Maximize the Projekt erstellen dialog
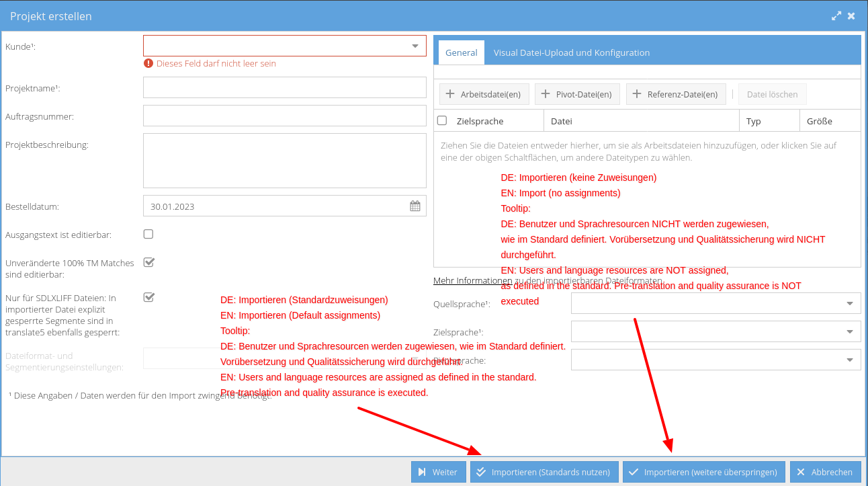 click(836, 16)
